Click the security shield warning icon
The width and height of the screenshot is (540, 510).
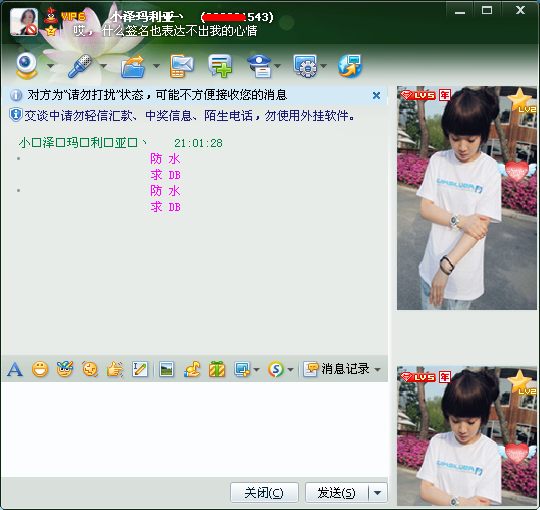tap(15, 115)
